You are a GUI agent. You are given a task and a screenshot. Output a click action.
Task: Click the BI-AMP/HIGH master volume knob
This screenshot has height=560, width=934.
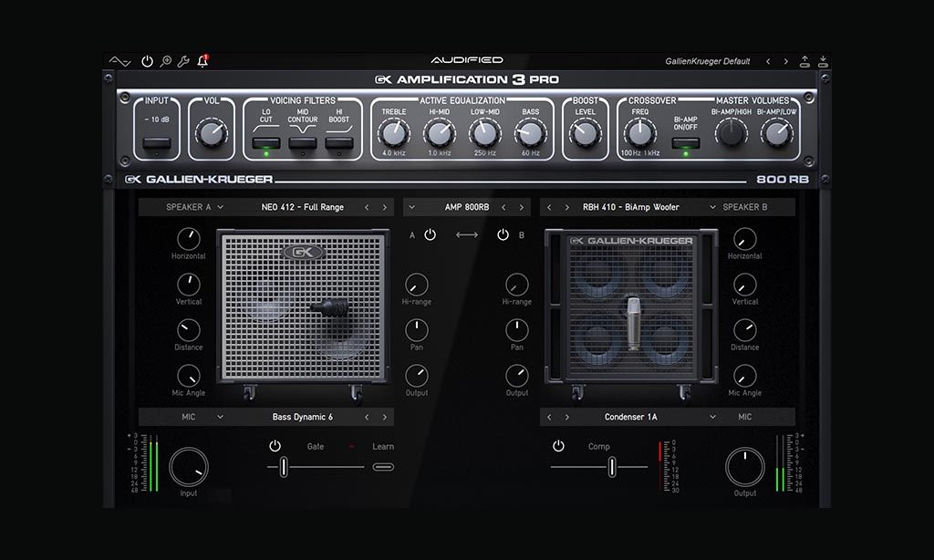(x=731, y=132)
